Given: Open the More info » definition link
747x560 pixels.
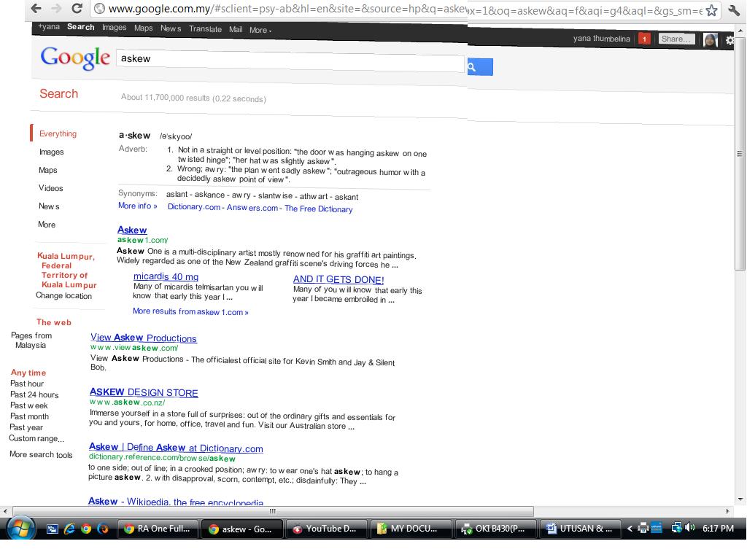Looking at the screenshot, I should pyautogui.click(x=138, y=206).
